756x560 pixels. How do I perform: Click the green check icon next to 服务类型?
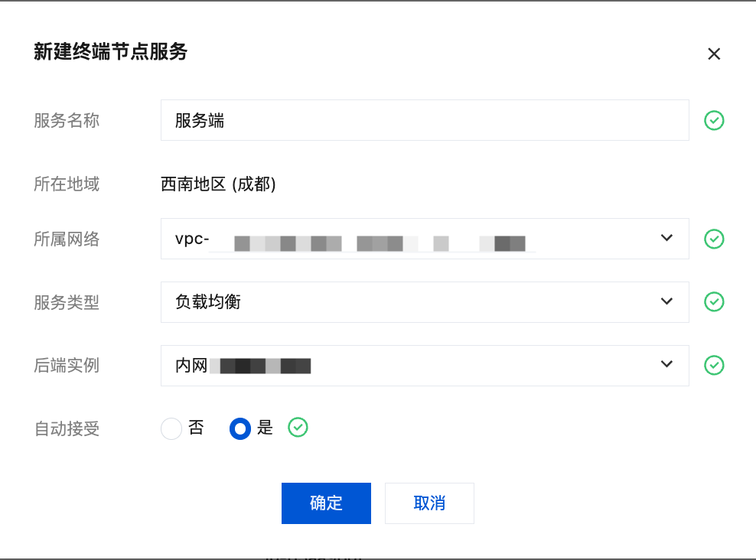point(714,301)
